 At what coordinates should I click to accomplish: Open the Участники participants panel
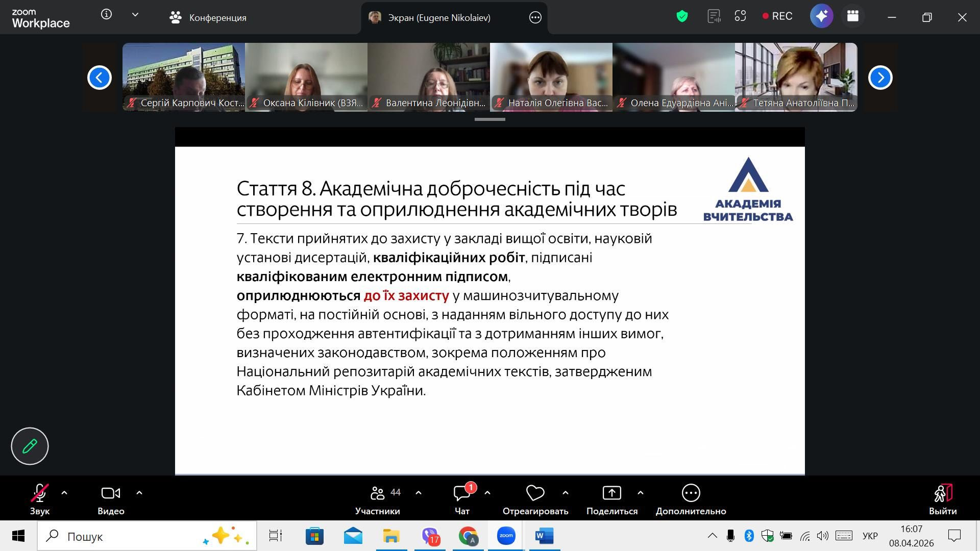[378, 500]
